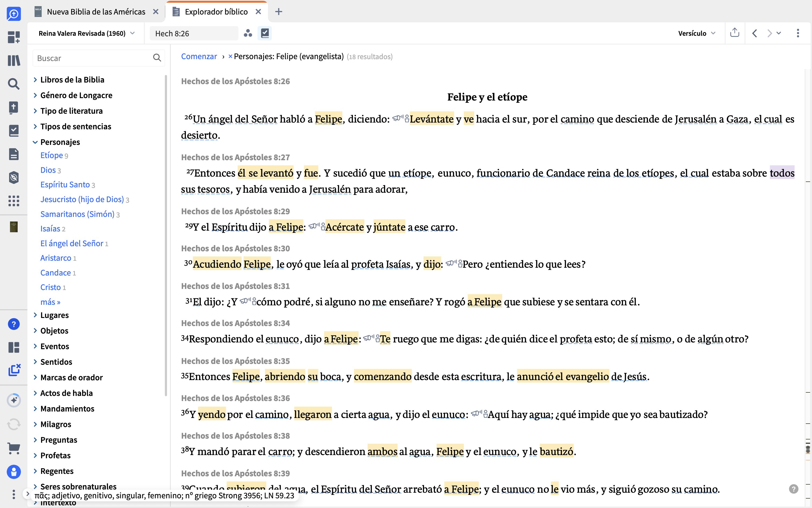This screenshot has height=508, width=812.
Task: Expand Tipo de literatura
Action: 35,111
